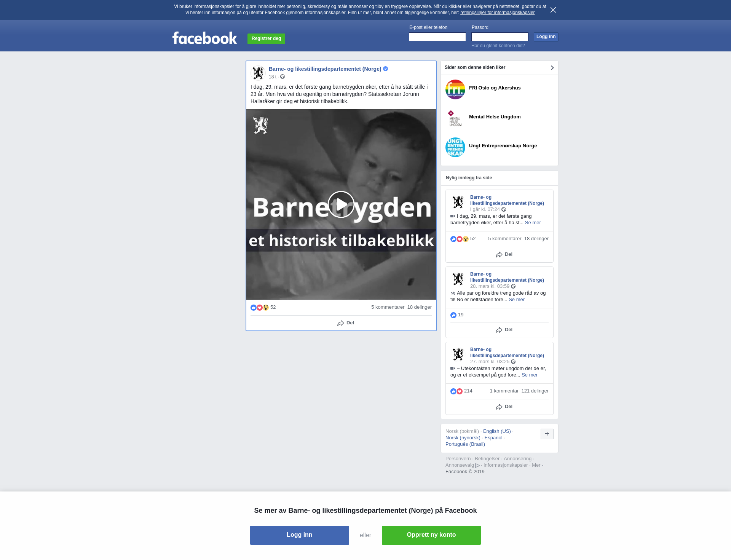Open Betingelser footer link
731x560 pixels.
click(487, 459)
